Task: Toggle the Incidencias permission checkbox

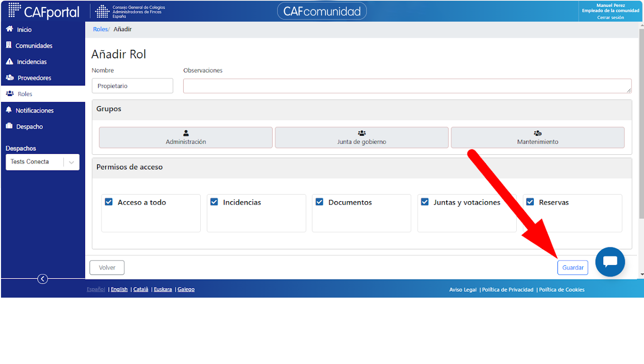Action: [214, 202]
